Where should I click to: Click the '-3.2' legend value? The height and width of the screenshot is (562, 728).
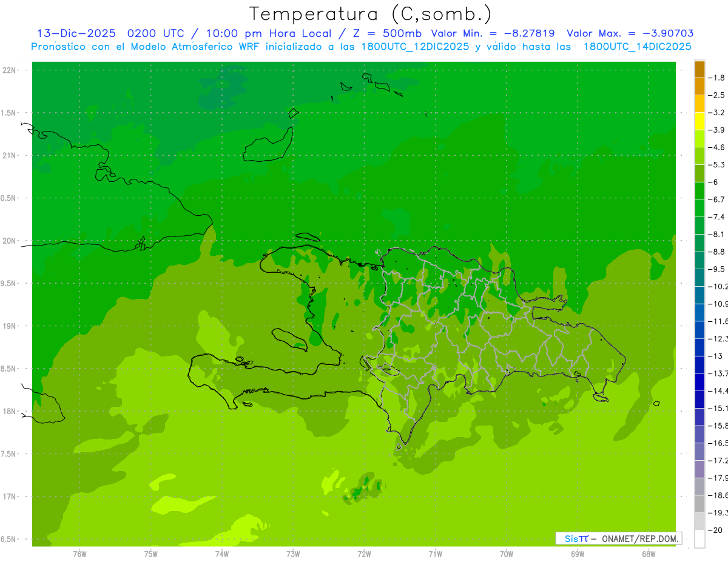[718, 113]
